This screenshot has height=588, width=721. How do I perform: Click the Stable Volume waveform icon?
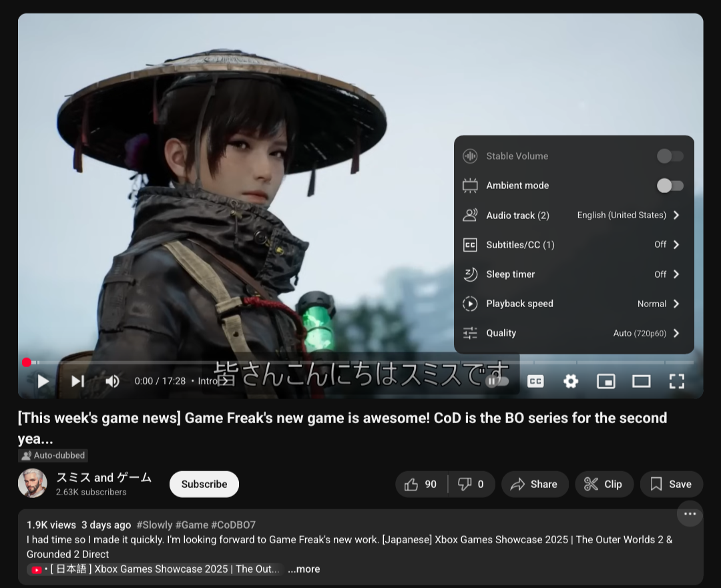(470, 156)
